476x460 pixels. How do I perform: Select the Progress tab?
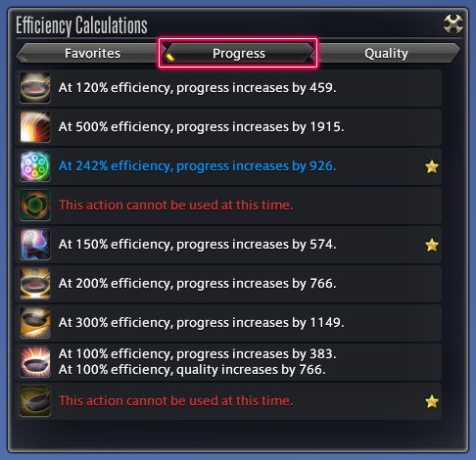[239, 53]
